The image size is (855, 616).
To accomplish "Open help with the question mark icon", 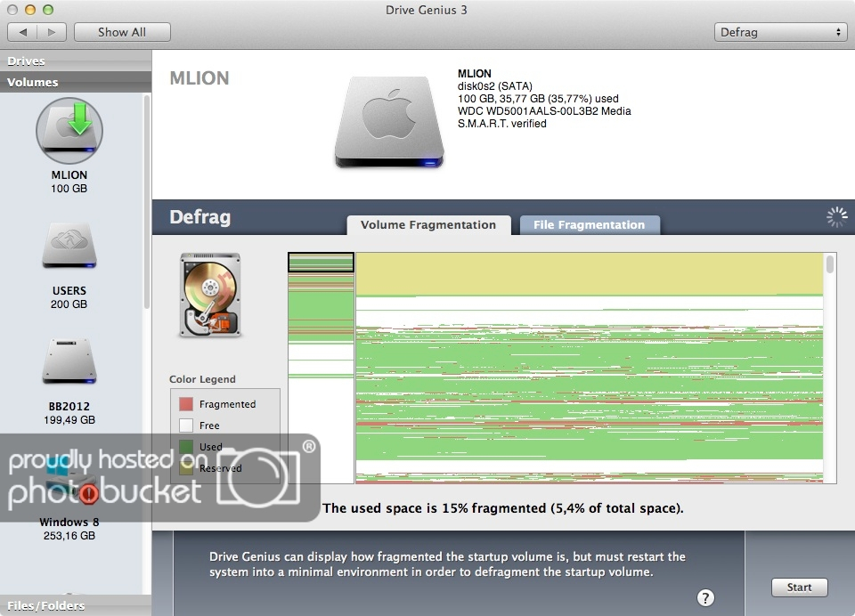I will 705,597.
